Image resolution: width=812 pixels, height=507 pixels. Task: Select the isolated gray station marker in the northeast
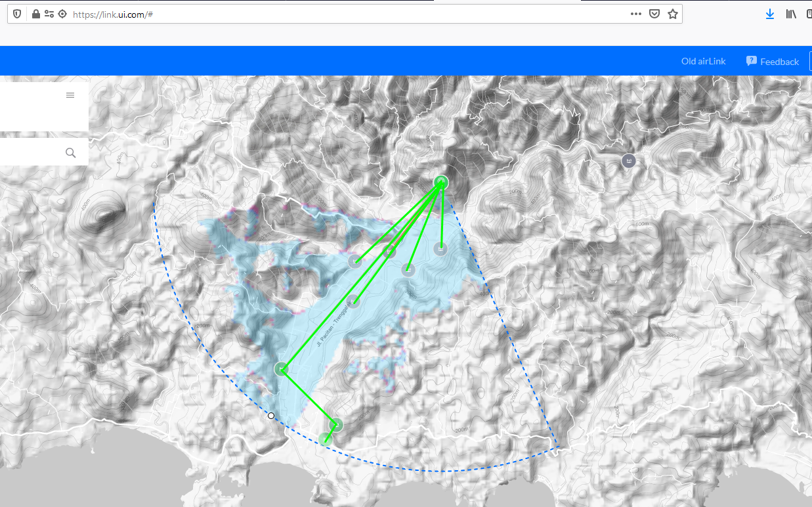(x=629, y=160)
